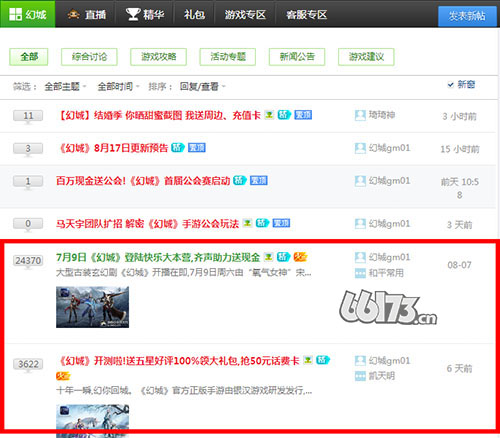The image size is (500, 438).
Task: Open last replier 凯天明 profile
Action: (x=382, y=376)
